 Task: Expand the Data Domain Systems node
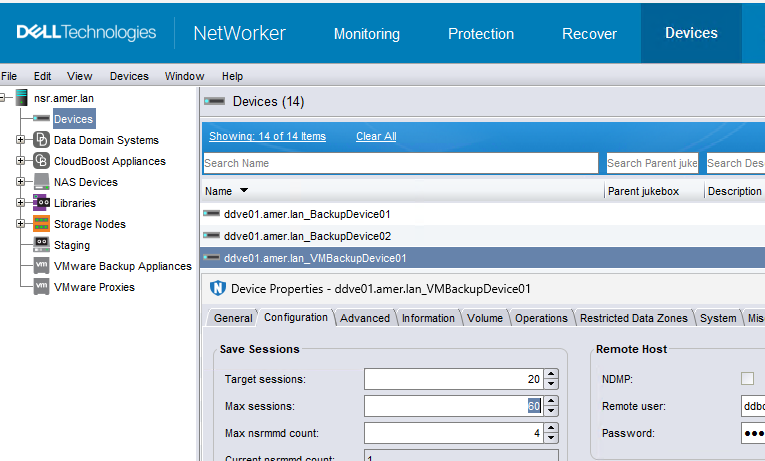tap(20, 140)
